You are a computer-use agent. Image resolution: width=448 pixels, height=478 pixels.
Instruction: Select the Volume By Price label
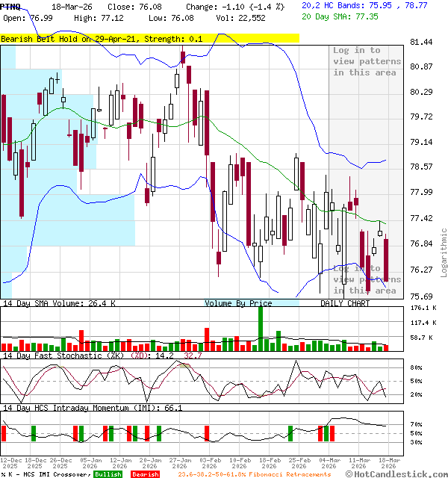click(239, 303)
